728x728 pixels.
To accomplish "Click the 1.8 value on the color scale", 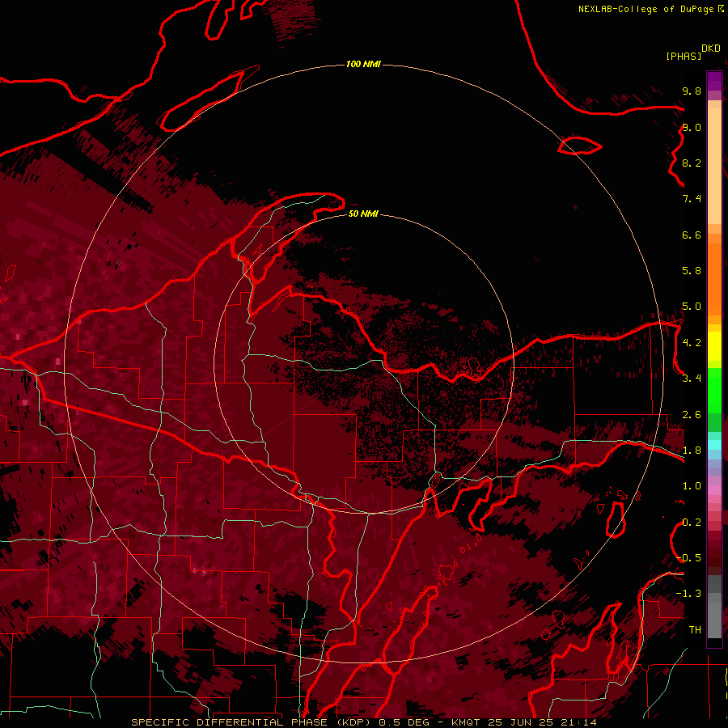I will pos(692,451).
